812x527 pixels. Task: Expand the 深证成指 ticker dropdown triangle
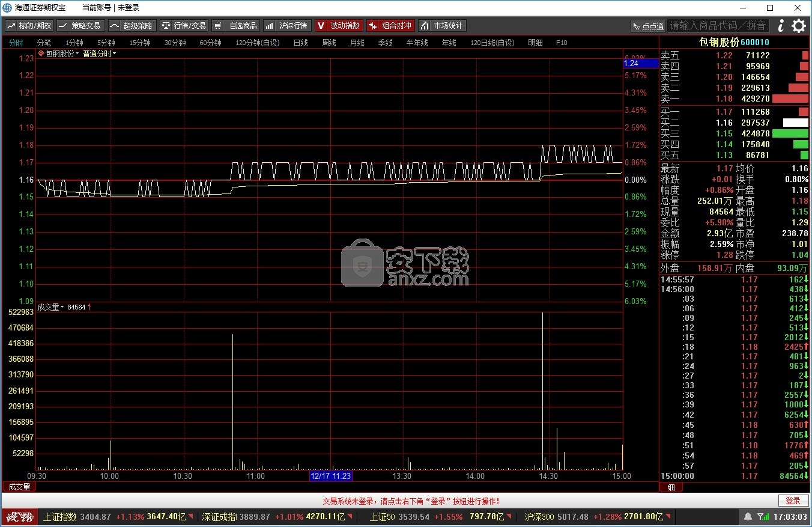pyautogui.click(x=350, y=517)
